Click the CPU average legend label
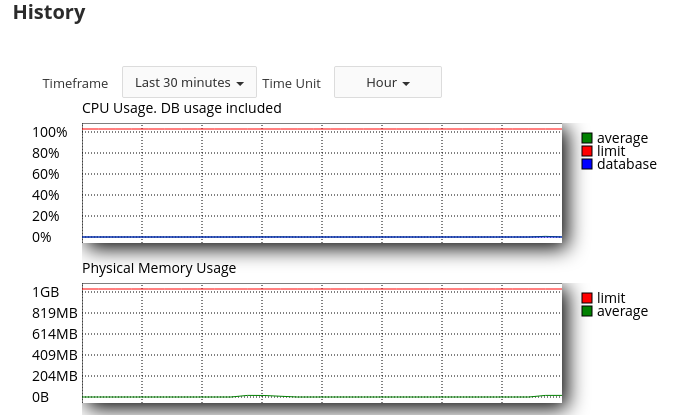The image size is (700, 415). tap(622, 138)
